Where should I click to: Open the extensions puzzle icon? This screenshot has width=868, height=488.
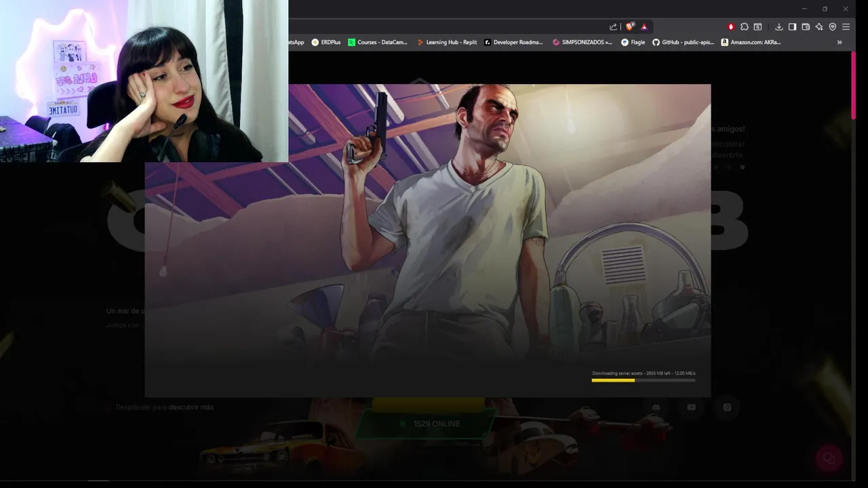(x=745, y=27)
